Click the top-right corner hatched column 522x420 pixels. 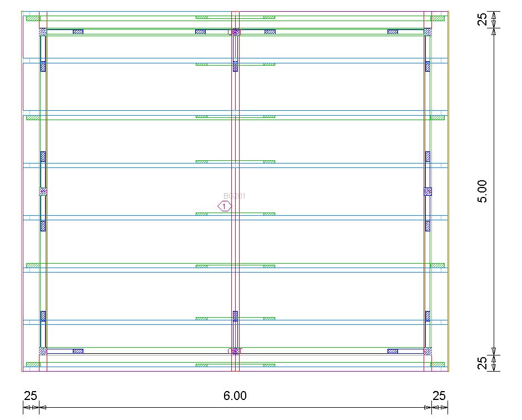click(427, 32)
